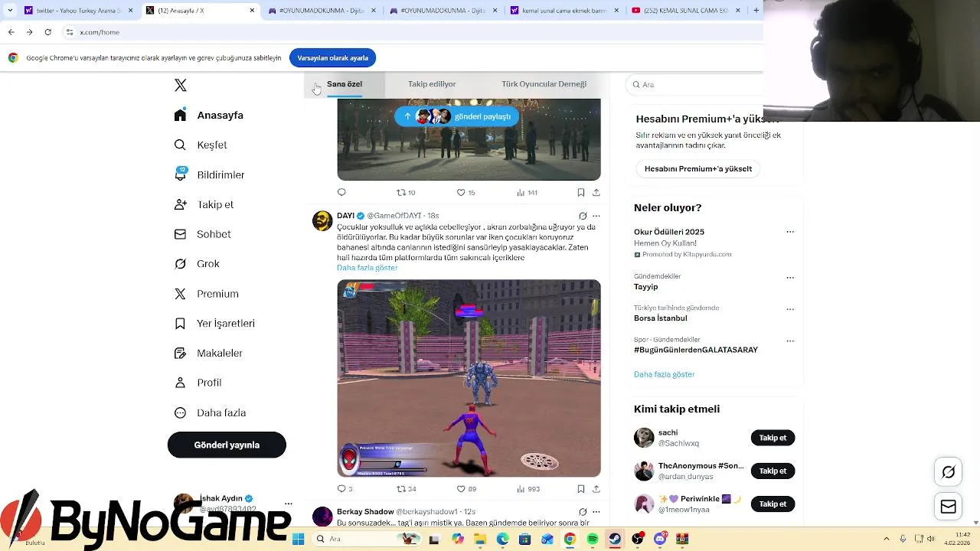Image resolution: width=980 pixels, height=551 pixels.
Task: Click Gönderi yayınla button
Action: (227, 445)
